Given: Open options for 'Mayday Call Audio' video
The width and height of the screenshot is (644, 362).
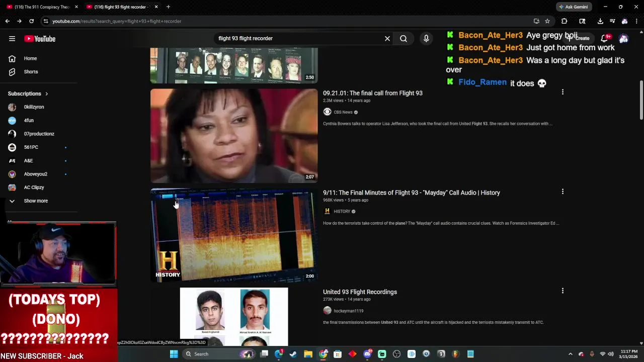Looking at the screenshot, I should (x=562, y=192).
